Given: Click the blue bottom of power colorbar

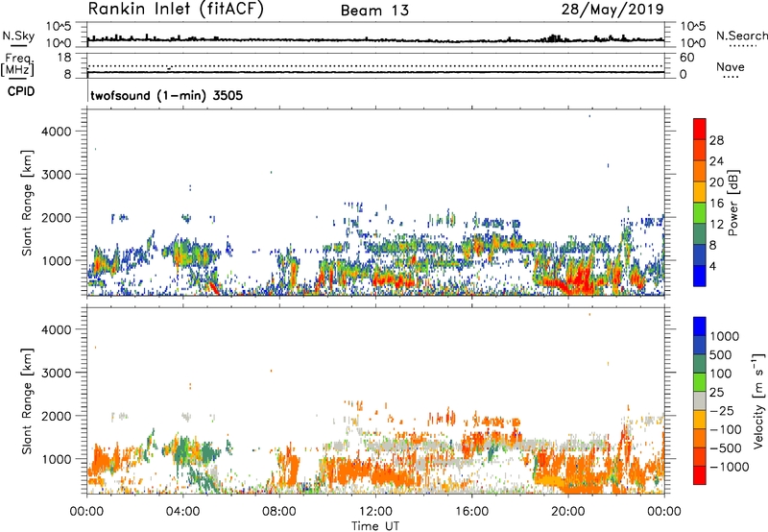Looking at the screenshot, I should pyautogui.click(x=700, y=276).
